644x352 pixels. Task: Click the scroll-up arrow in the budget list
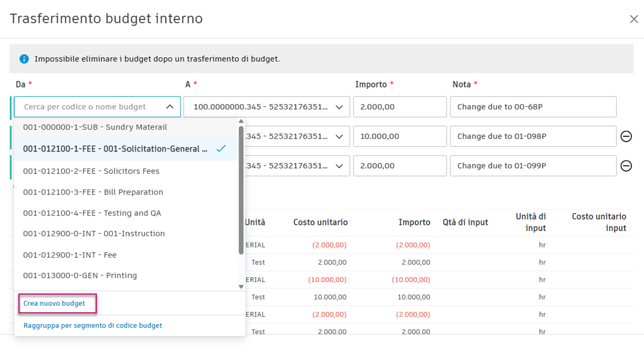241,121
